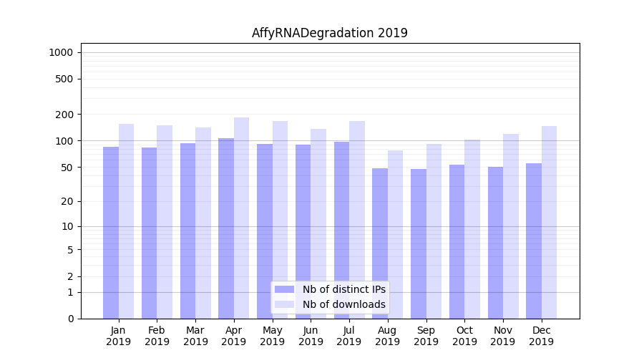
Task: Select the 'Nb of downloads' legend label
Action: (x=343, y=304)
